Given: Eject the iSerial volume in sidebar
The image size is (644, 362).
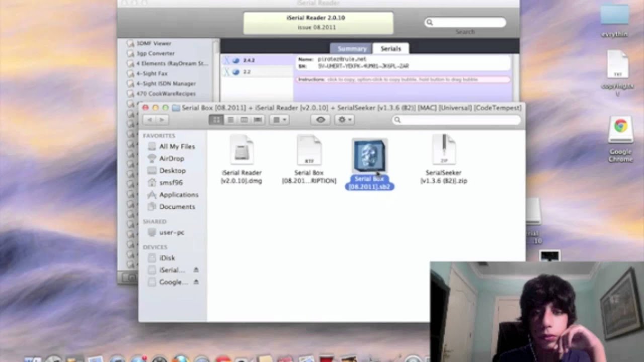Looking at the screenshot, I should point(196,270).
